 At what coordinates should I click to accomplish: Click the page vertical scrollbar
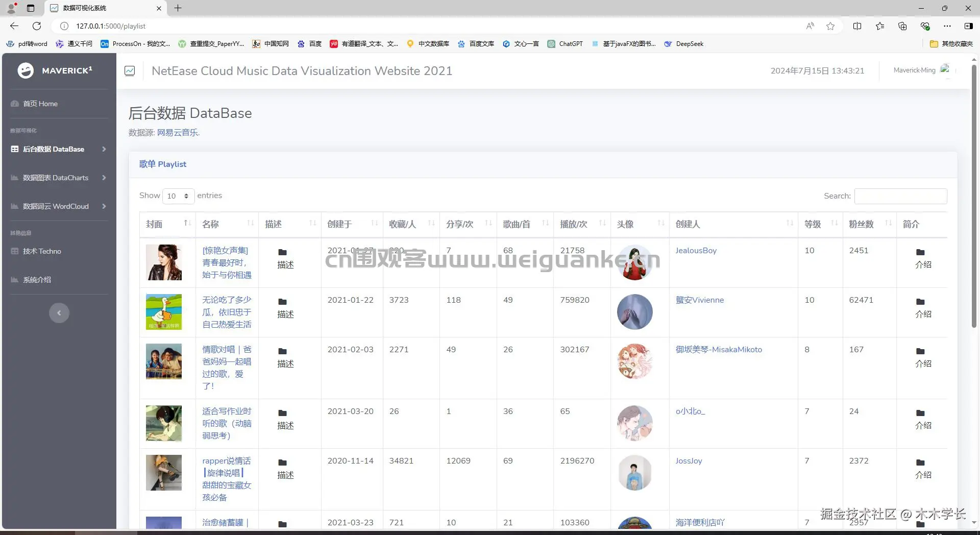974,196
